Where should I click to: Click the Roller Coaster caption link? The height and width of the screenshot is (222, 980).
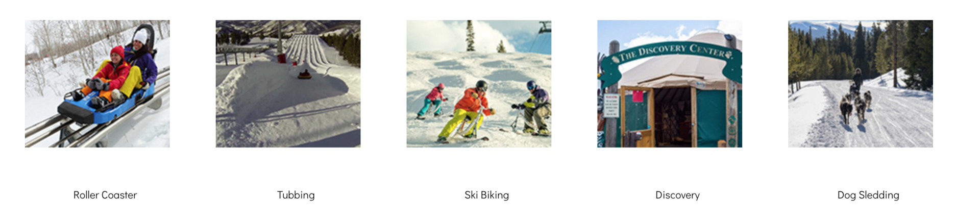(x=105, y=195)
